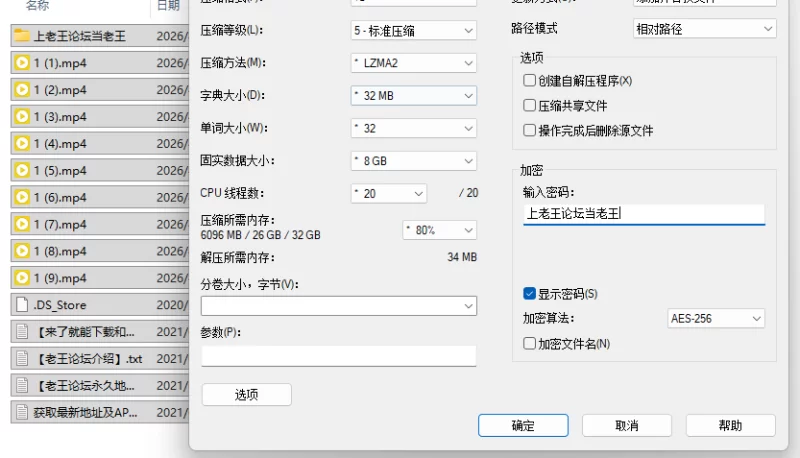Select file name 1 (9).mp4
This screenshot has height=458, width=800.
(x=60, y=278)
